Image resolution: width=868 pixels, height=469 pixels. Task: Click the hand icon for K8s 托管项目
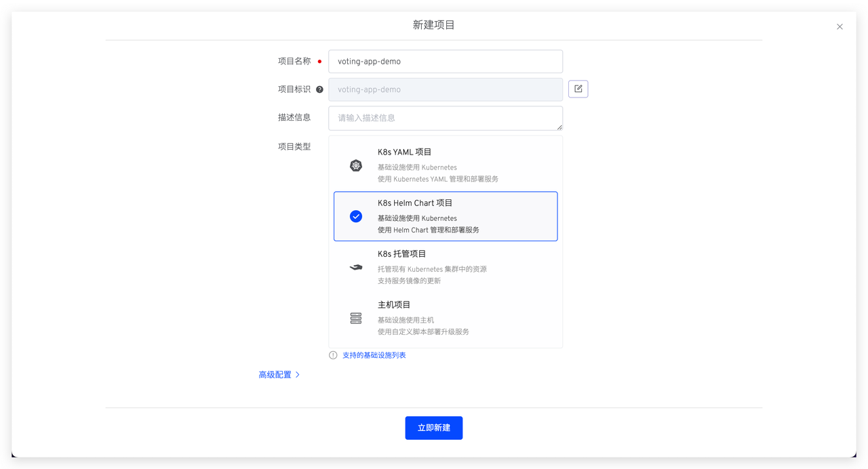(356, 268)
